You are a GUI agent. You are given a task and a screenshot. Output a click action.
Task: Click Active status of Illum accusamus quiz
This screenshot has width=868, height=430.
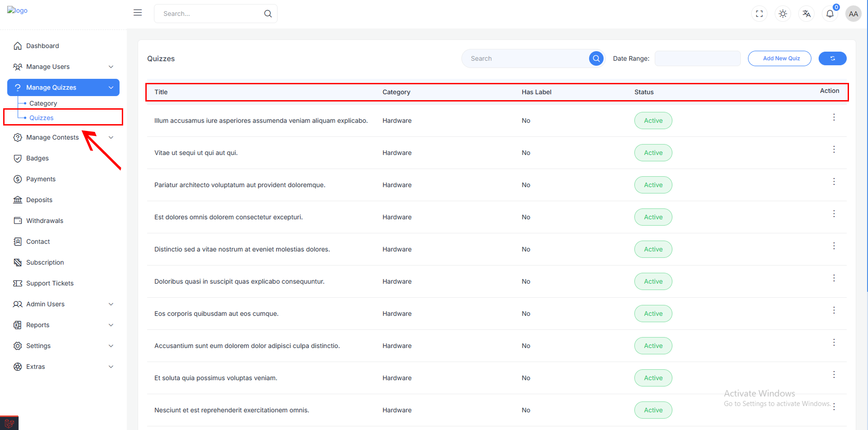pos(653,121)
